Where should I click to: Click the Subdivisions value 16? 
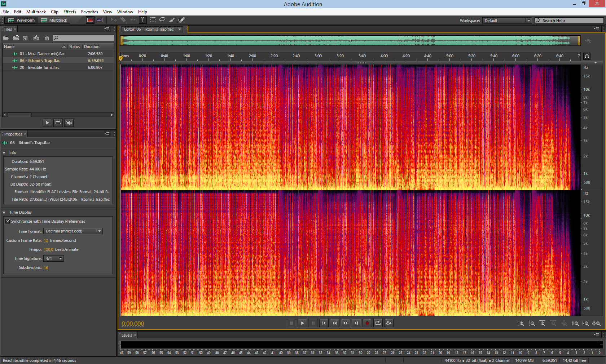(46, 268)
